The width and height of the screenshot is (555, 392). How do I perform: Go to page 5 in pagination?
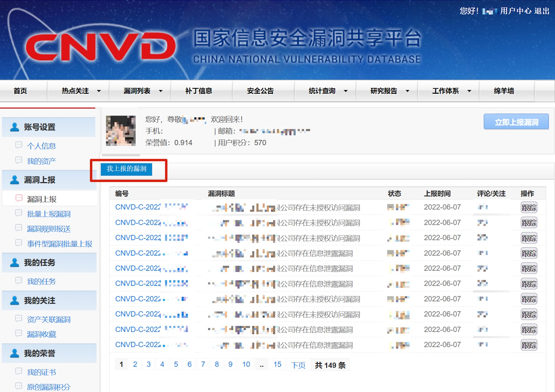click(x=176, y=364)
